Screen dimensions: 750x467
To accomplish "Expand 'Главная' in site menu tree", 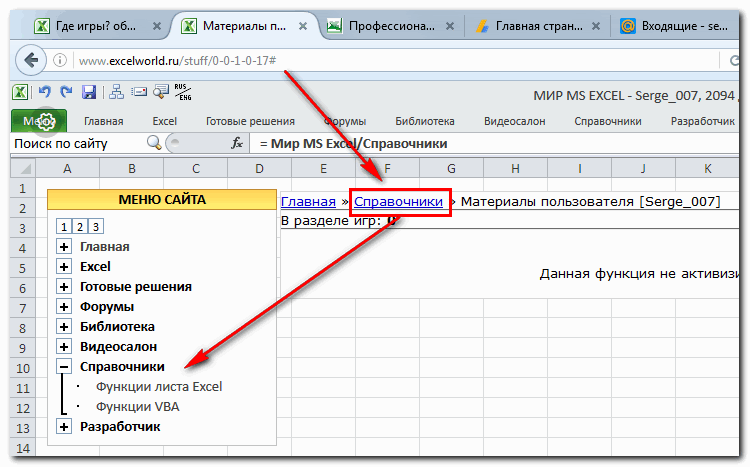I will tap(64, 246).
